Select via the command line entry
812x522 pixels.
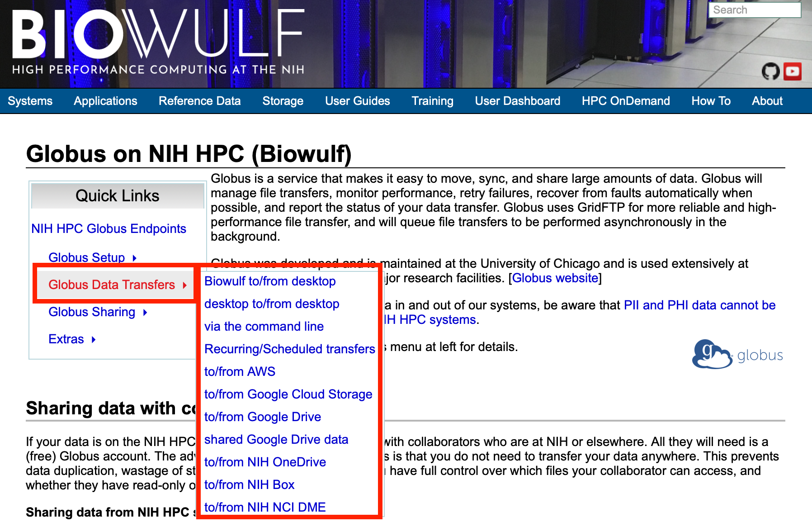(x=264, y=326)
